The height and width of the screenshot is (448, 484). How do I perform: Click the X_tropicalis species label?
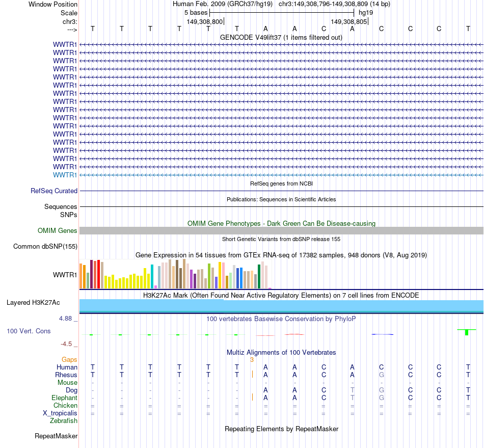point(60,413)
